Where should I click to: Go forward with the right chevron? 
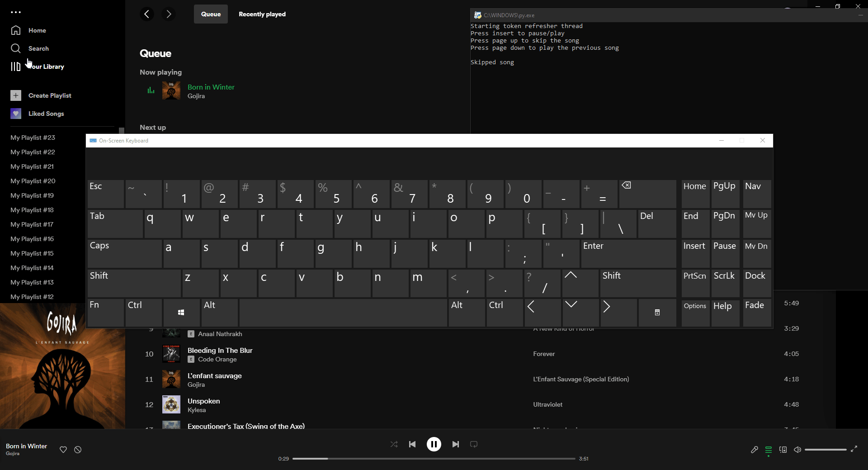pos(169,14)
